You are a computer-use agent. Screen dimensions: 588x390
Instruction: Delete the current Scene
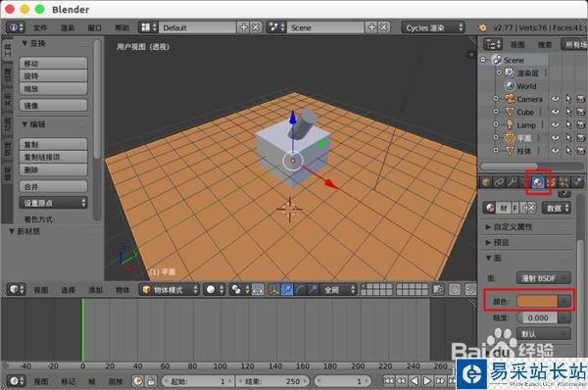pos(383,27)
